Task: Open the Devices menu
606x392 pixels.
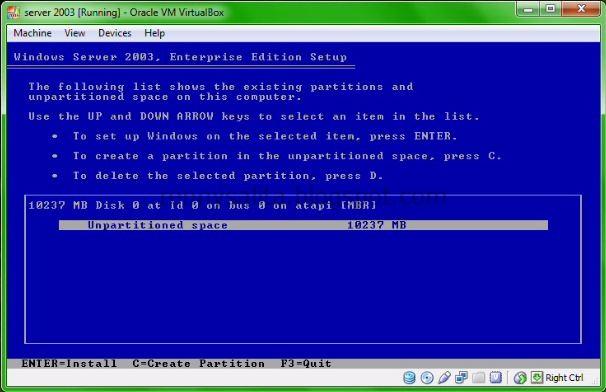Action: point(115,33)
